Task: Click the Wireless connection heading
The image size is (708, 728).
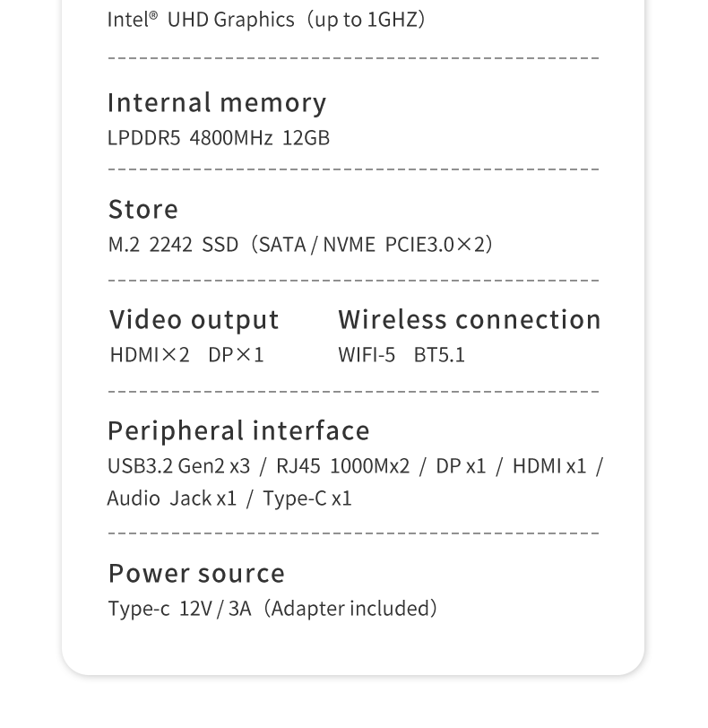Action: (x=470, y=319)
